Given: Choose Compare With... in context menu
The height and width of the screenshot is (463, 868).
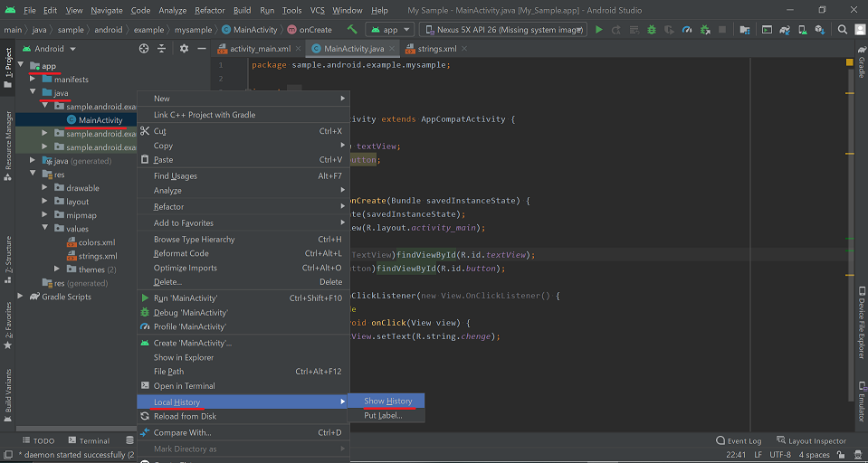Looking at the screenshot, I should pyautogui.click(x=243, y=432).
